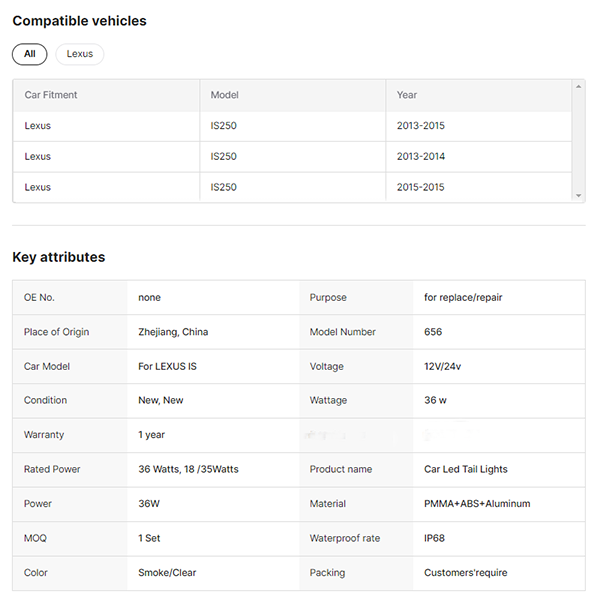This screenshot has width=600, height=600.
Task: Click the compatible vehicles table scrollbar track
Action: point(578,140)
